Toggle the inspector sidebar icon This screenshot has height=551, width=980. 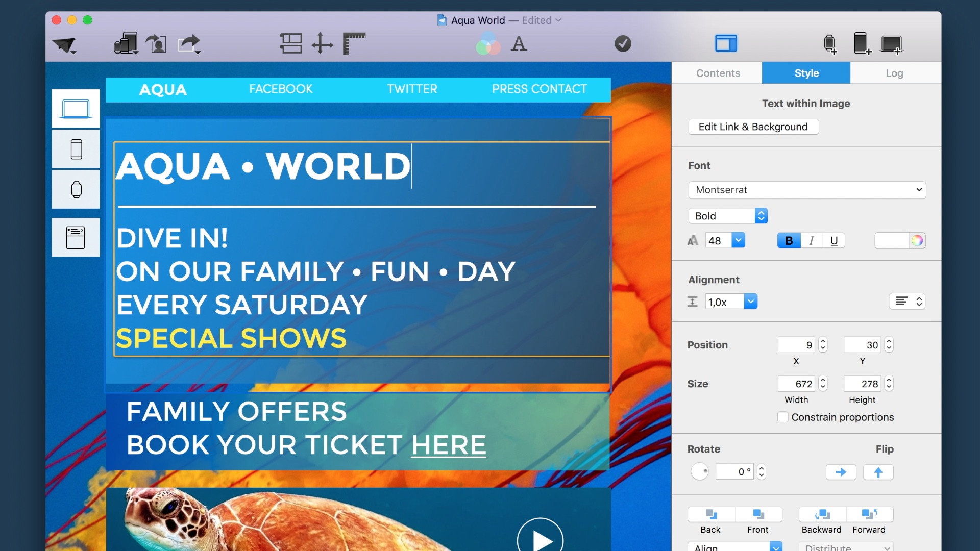pos(726,43)
